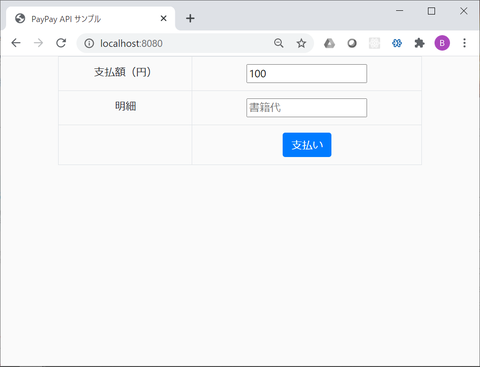Close the browser window

pyautogui.click(x=464, y=11)
